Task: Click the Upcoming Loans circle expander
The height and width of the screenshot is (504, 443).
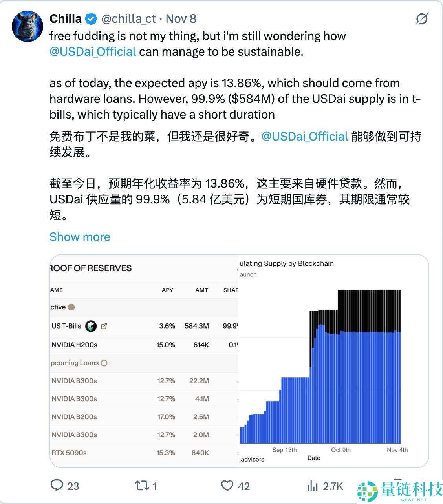Action: click(x=104, y=363)
